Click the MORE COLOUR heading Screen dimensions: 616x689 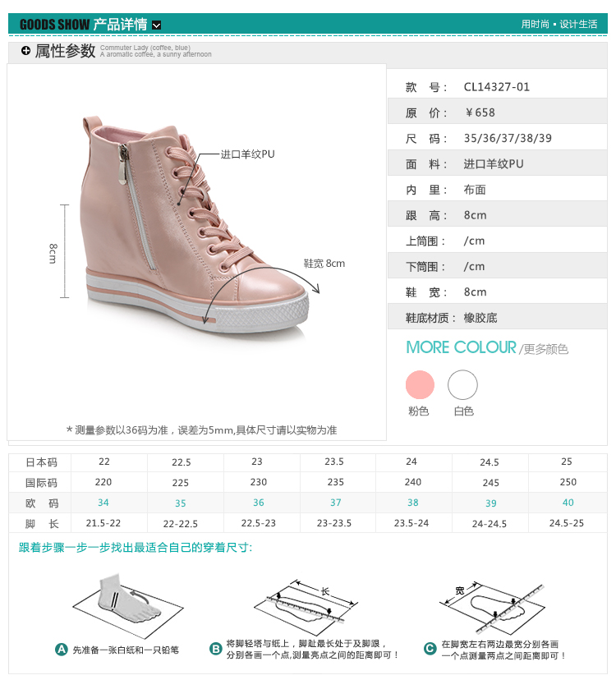point(461,347)
